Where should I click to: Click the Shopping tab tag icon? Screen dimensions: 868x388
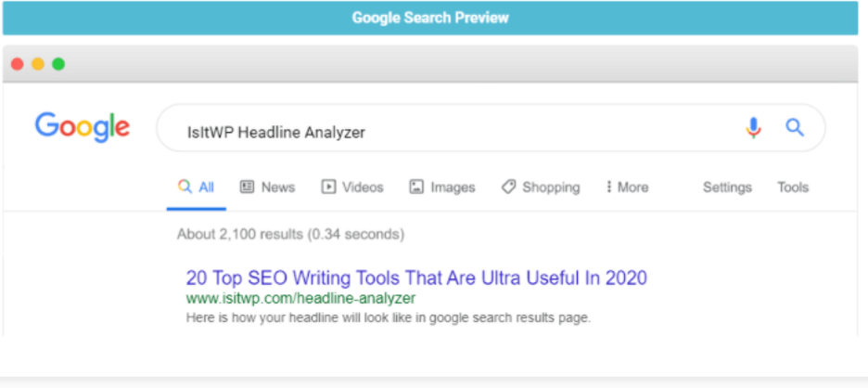click(509, 187)
